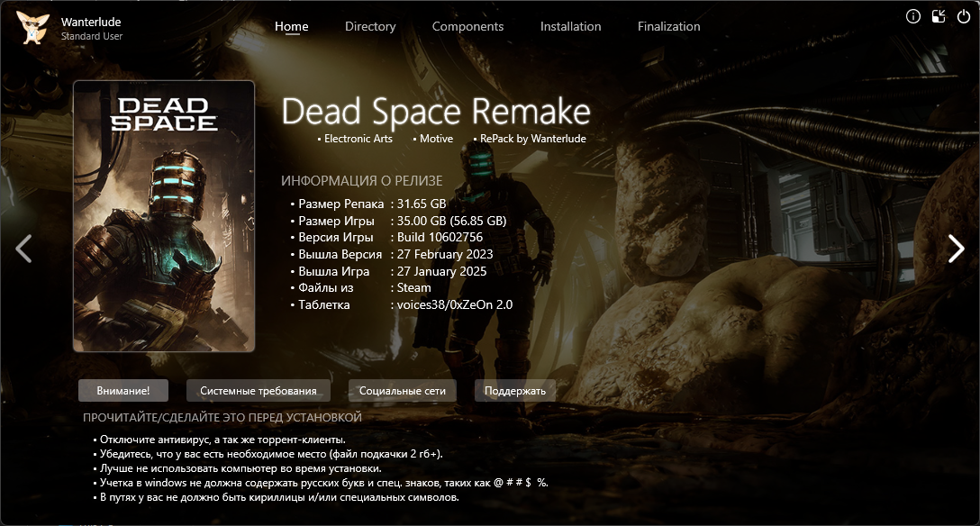Open Социальные сети section
Viewport: 980px width, 526px height.
pos(403,391)
